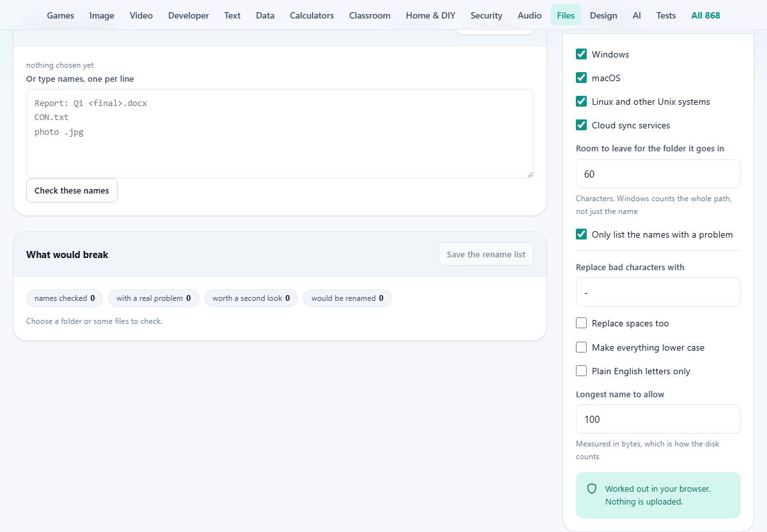Screen dimensions: 767x532
Task: Select the "with a real problem 0" chip
Action: click(x=153, y=298)
